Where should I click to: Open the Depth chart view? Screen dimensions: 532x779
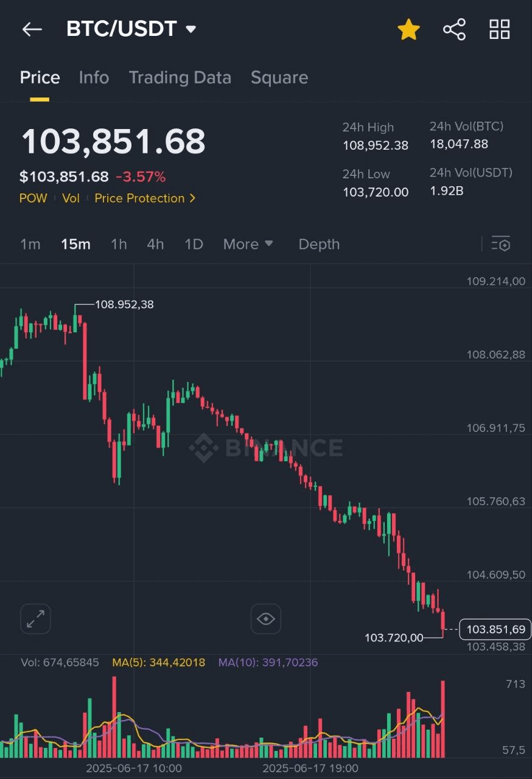point(319,244)
